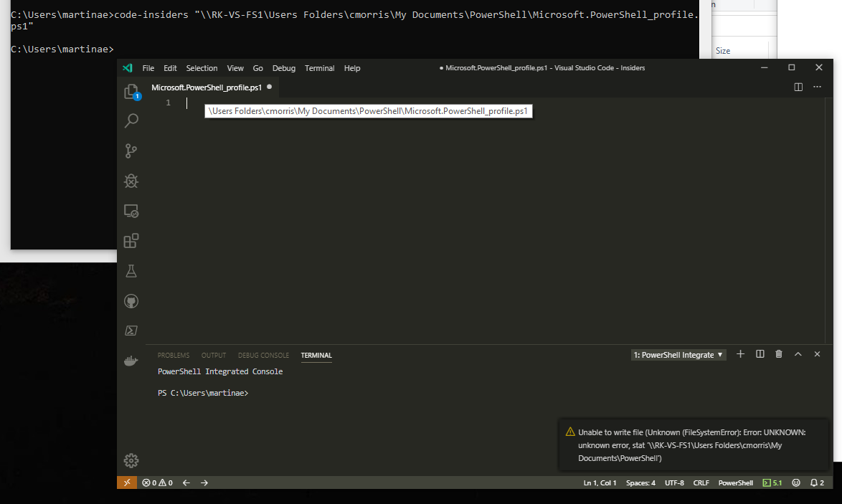This screenshot has width=842, height=504.
Task: Click the Tweet Feedback smiley button
Action: tap(796, 482)
